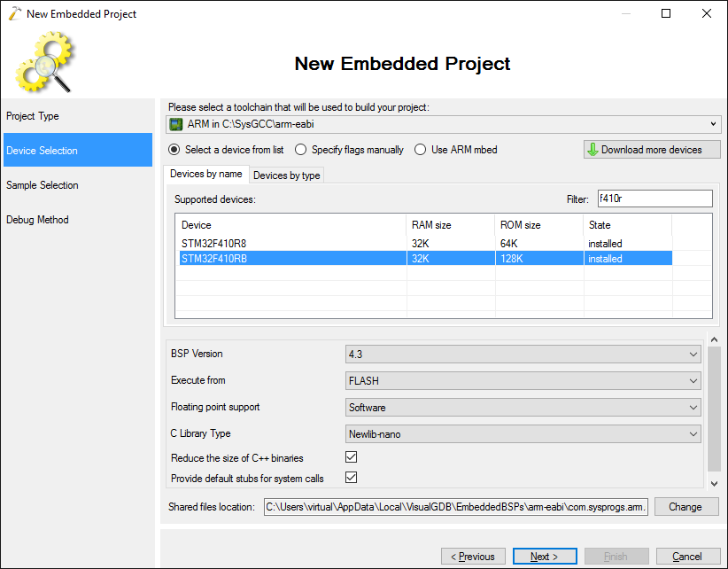This screenshot has height=569, width=728.
Task: Click the 'Device' column header
Action: tap(292, 225)
